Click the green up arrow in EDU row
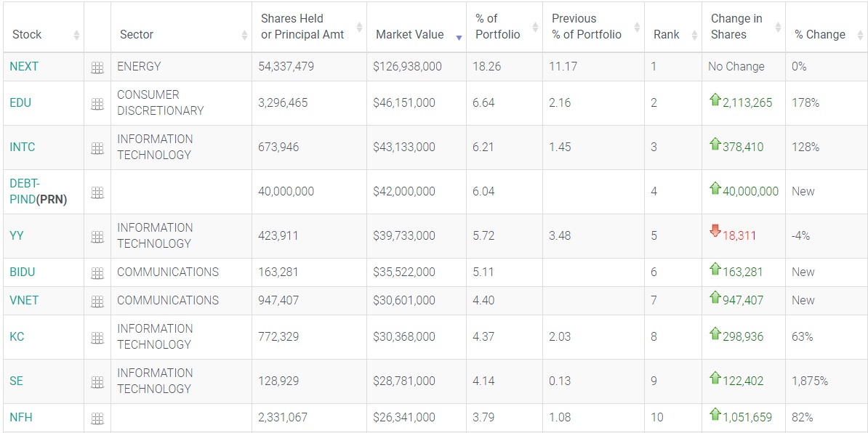The image size is (868, 433). click(x=715, y=100)
